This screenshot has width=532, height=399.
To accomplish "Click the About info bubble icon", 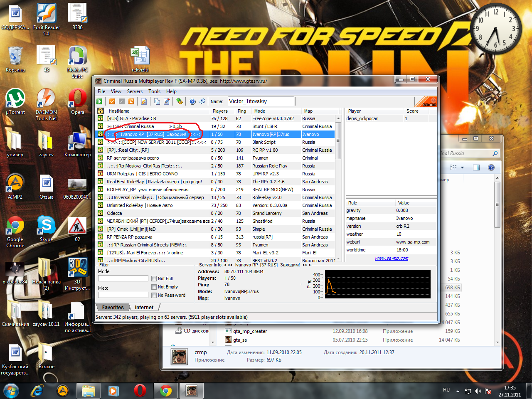I will pos(202,101).
